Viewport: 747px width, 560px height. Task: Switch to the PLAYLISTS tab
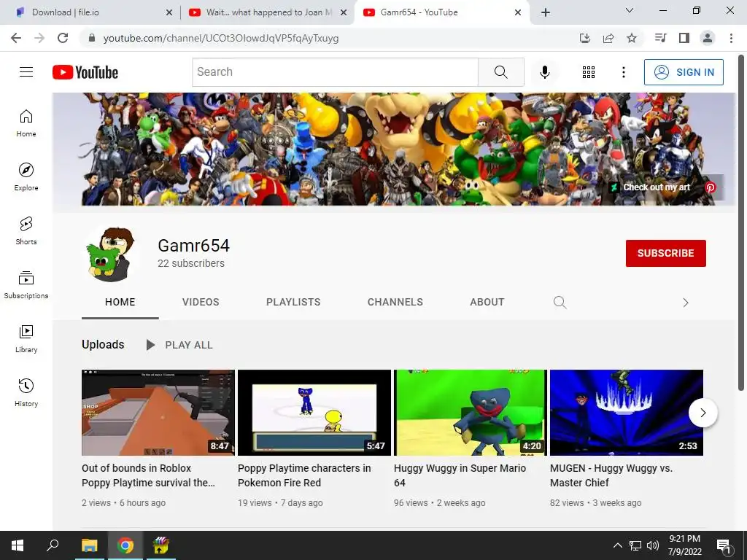293,302
